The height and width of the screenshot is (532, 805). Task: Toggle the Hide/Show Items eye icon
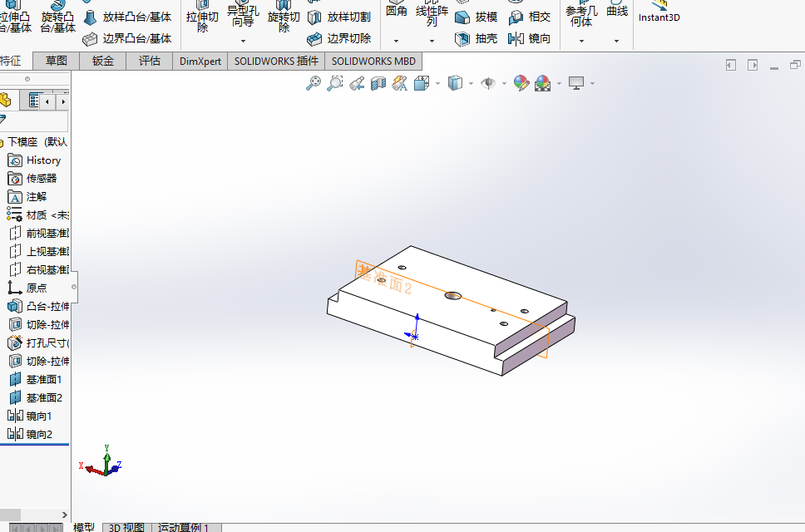pyautogui.click(x=488, y=82)
